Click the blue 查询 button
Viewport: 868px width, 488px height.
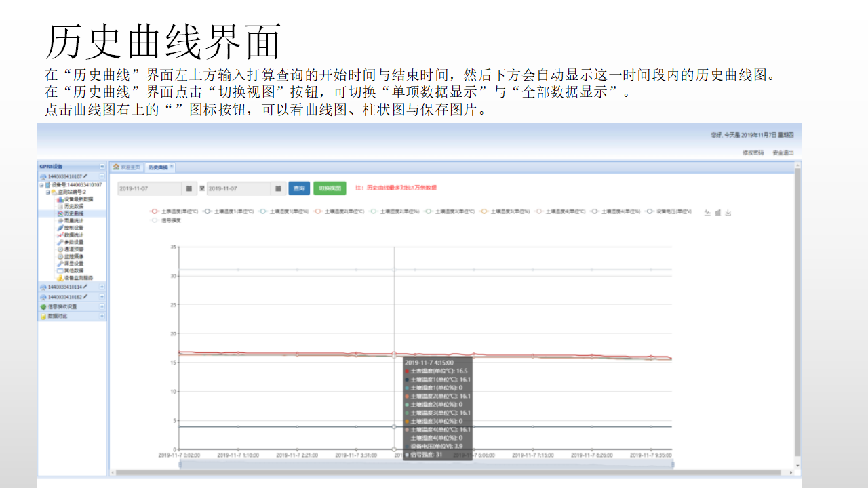[x=298, y=188]
